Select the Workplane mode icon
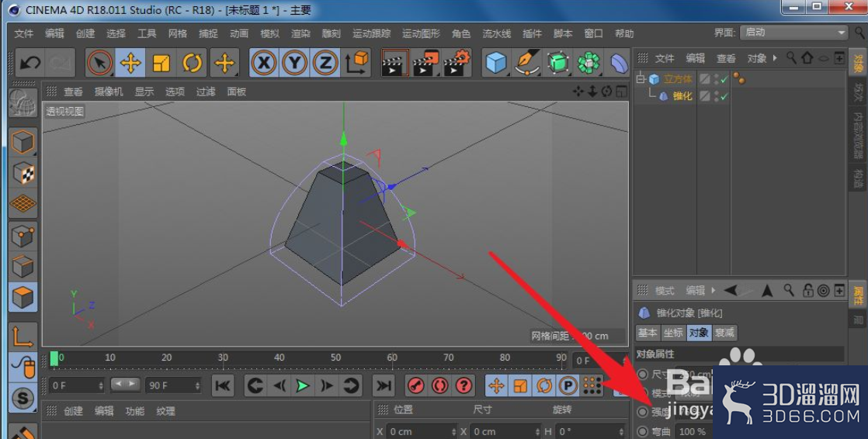The width and height of the screenshot is (868, 439). click(23, 203)
